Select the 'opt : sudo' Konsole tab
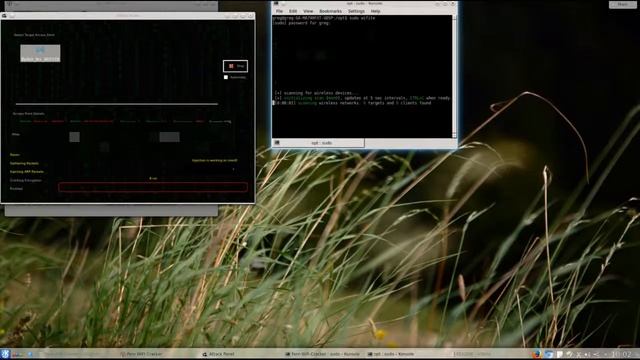640x360 pixels. [x=318, y=143]
